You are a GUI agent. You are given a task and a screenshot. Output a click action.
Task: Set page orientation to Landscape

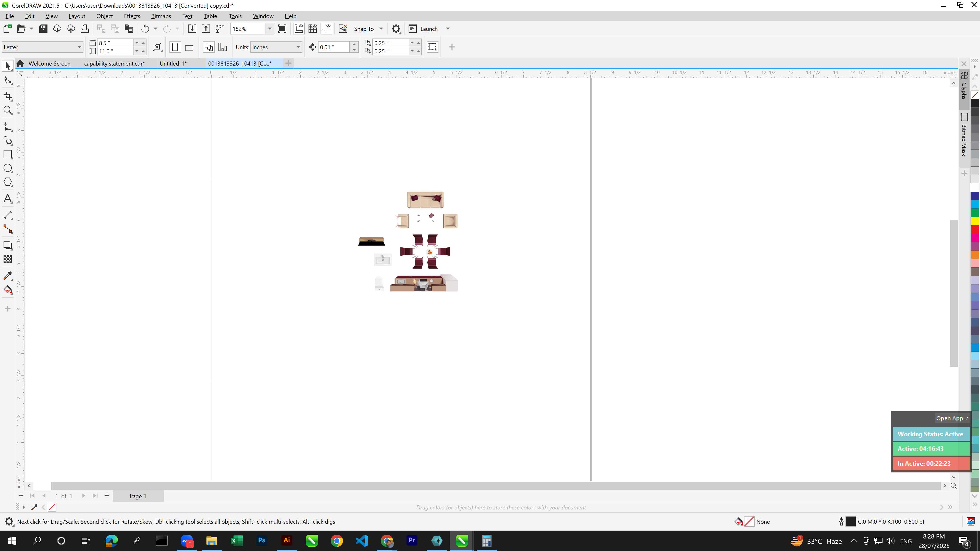189,47
